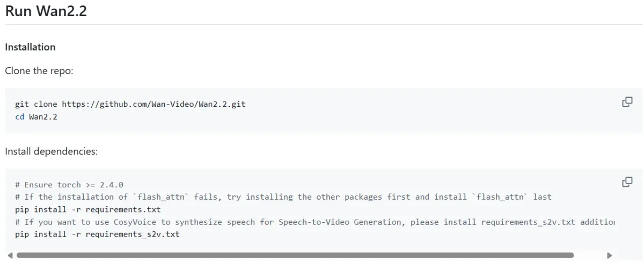Copy the install dependencies code block

click(627, 182)
